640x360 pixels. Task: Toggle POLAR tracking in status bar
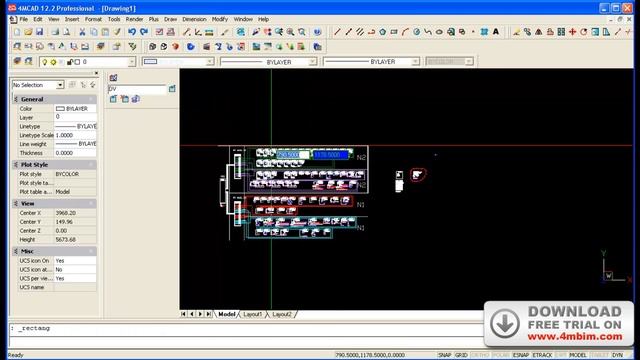tap(501, 355)
